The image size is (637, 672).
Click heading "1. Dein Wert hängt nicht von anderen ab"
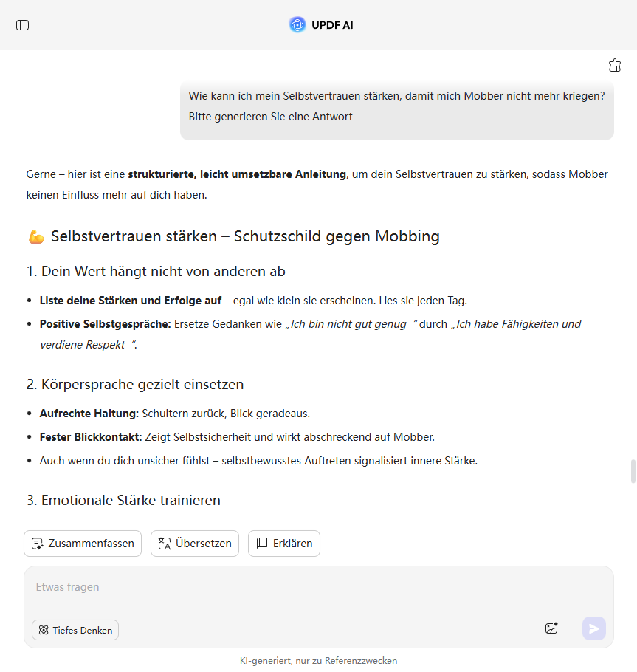click(156, 272)
